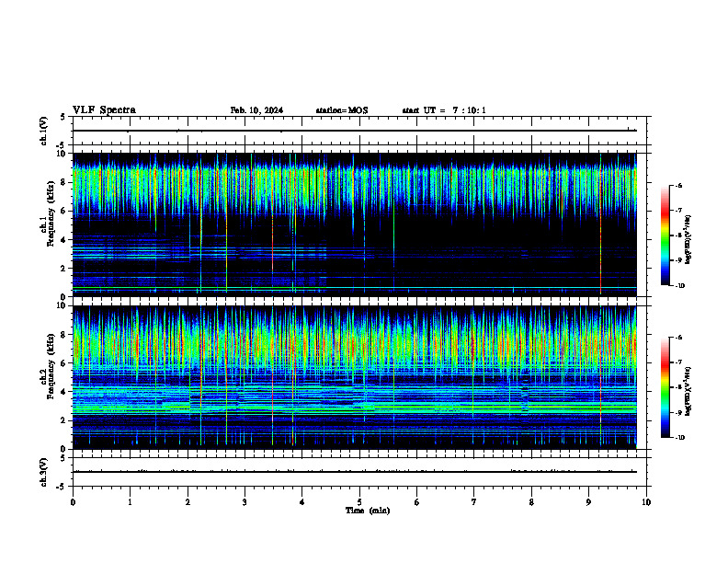Click the "4" tick on ch.1 frequency axis
Image resolution: width=728 pixels, height=563 pixels.
(x=64, y=240)
